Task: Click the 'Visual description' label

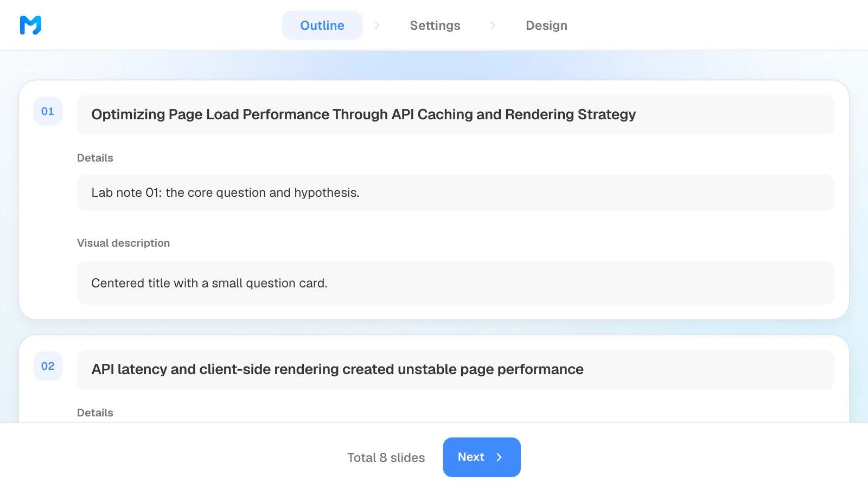Action: tap(123, 243)
